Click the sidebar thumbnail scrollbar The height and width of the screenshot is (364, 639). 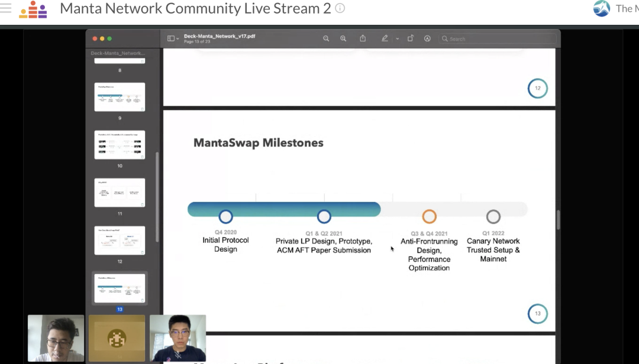click(157, 197)
